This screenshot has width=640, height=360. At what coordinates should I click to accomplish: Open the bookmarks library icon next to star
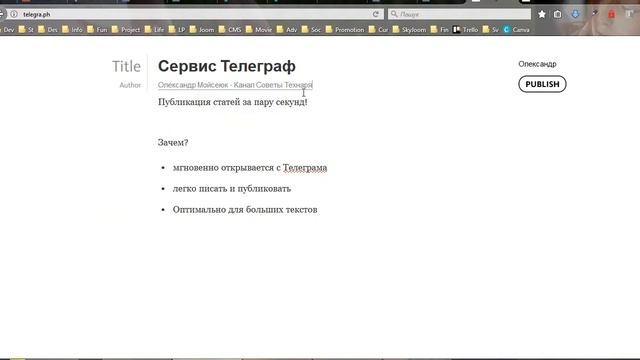[x=558, y=14]
